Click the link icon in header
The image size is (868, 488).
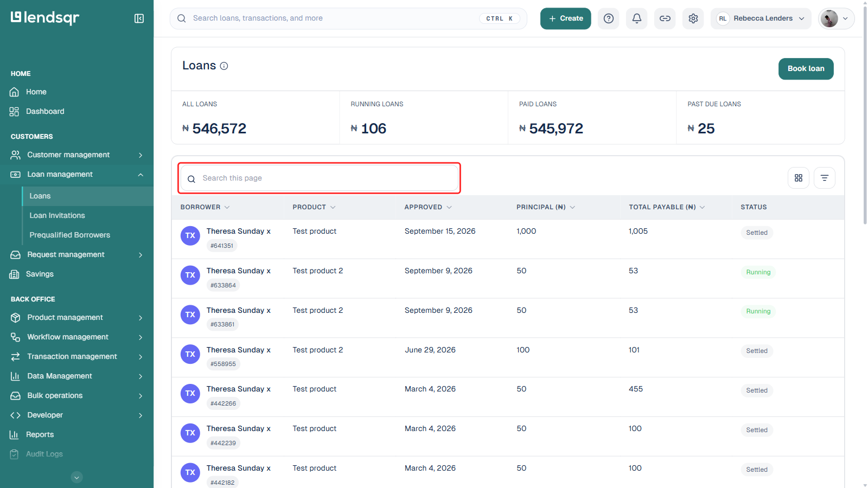pos(665,18)
